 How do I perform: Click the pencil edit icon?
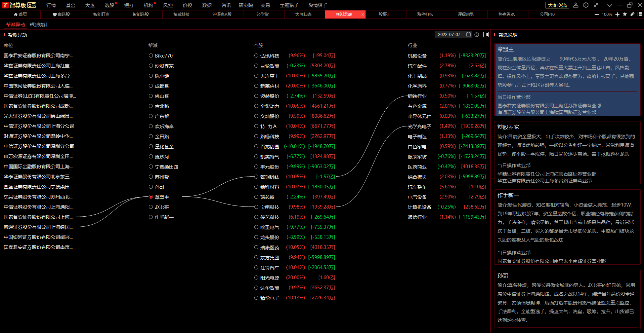(x=632, y=14)
